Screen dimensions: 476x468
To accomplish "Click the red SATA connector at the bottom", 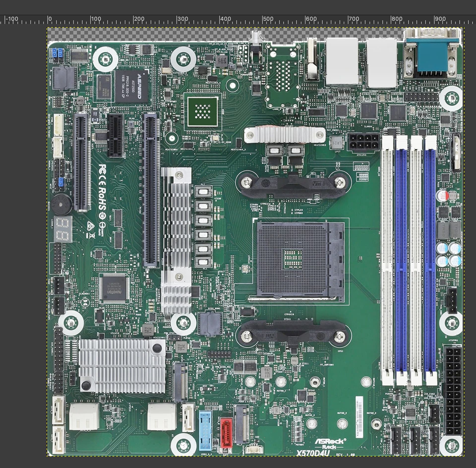I will coord(226,433).
